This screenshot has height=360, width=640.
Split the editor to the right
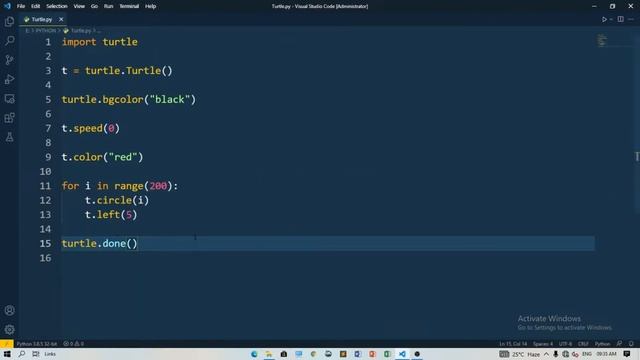pos(620,19)
